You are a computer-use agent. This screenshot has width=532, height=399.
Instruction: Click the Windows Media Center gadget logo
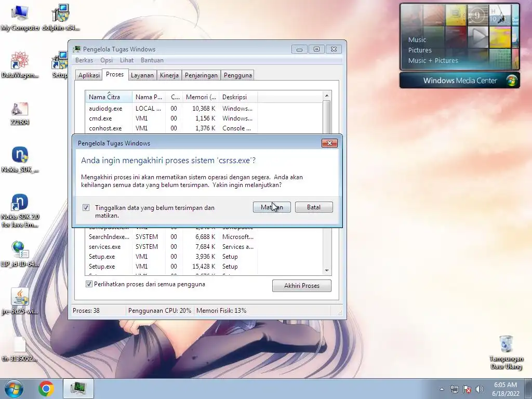pos(511,81)
